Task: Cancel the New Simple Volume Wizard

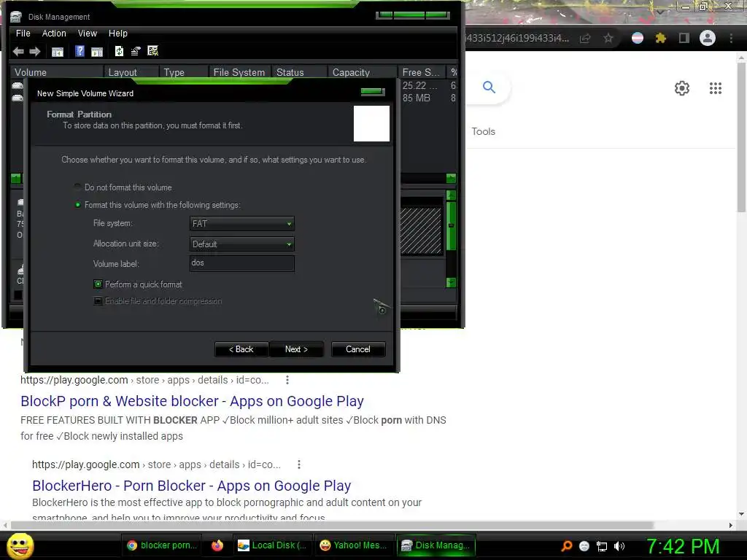Action: [x=357, y=349]
